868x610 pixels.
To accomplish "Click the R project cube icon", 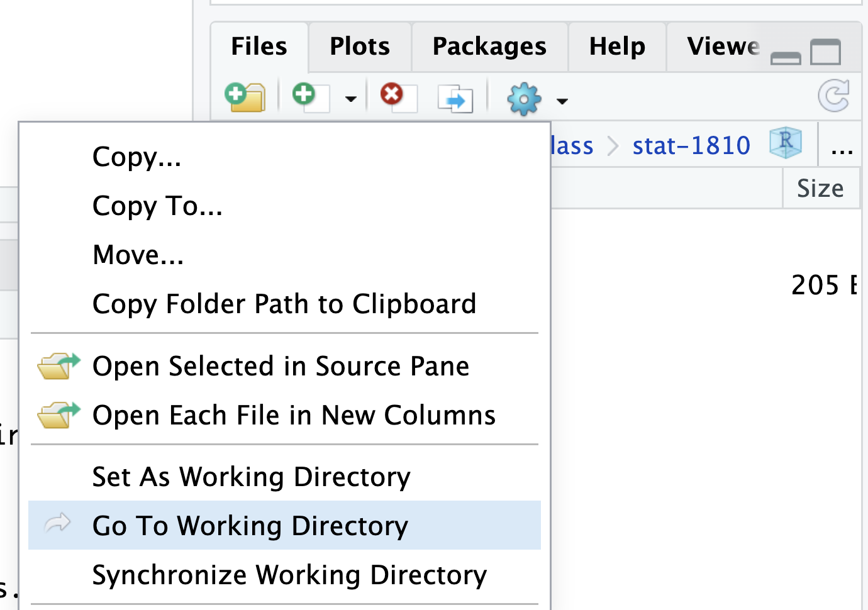I will [786, 143].
